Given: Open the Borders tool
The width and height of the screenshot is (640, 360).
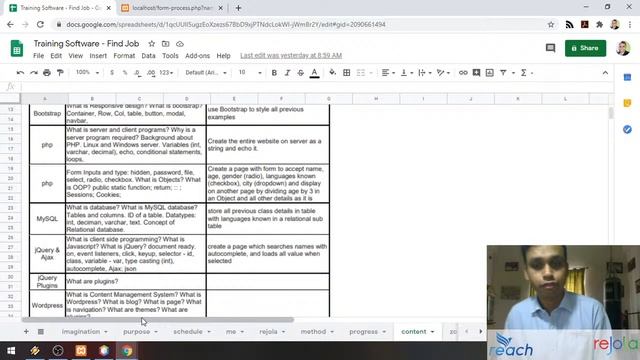Looking at the screenshot, I should coord(347,73).
